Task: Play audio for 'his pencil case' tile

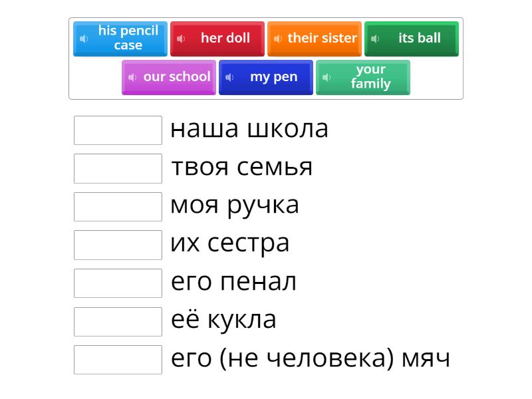Action: 84,39
